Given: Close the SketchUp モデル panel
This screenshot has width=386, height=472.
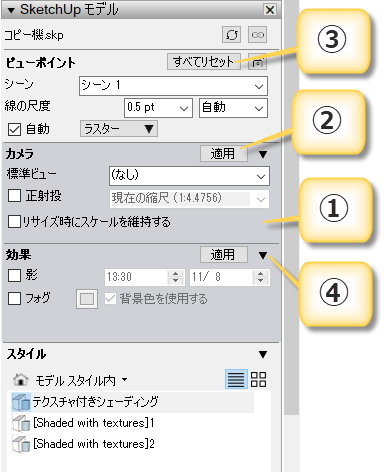Looking at the screenshot, I should pyautogui.click(x=270, y=9).
